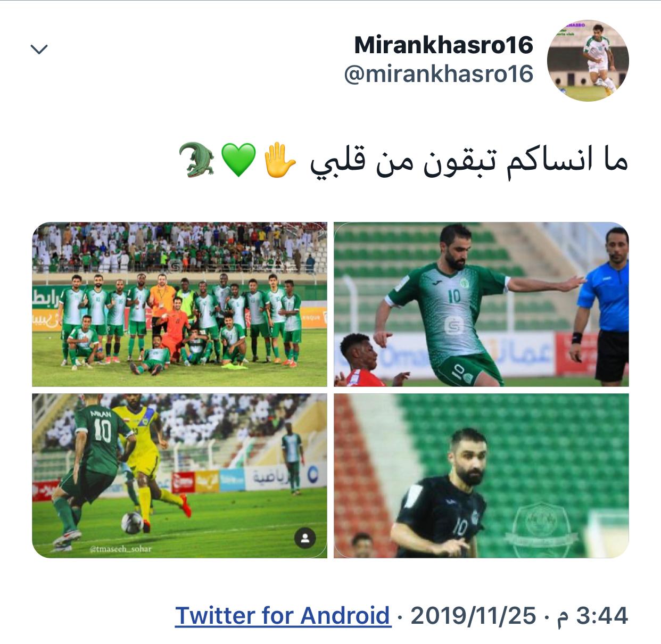661x644 pixels.
Task: Click the Mirankhasro16 display name
Action: pyautogui.click(x=443, y=45)
